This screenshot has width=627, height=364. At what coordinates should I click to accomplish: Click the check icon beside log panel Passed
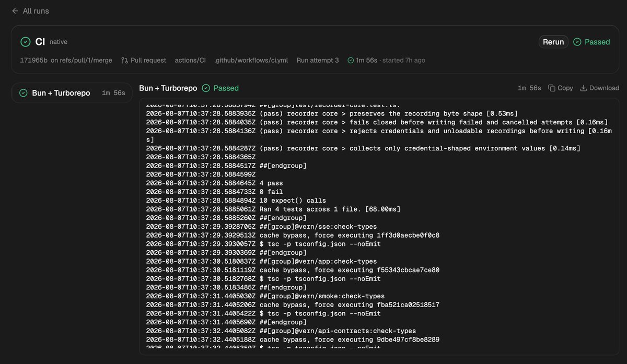(x=206, y=88)
